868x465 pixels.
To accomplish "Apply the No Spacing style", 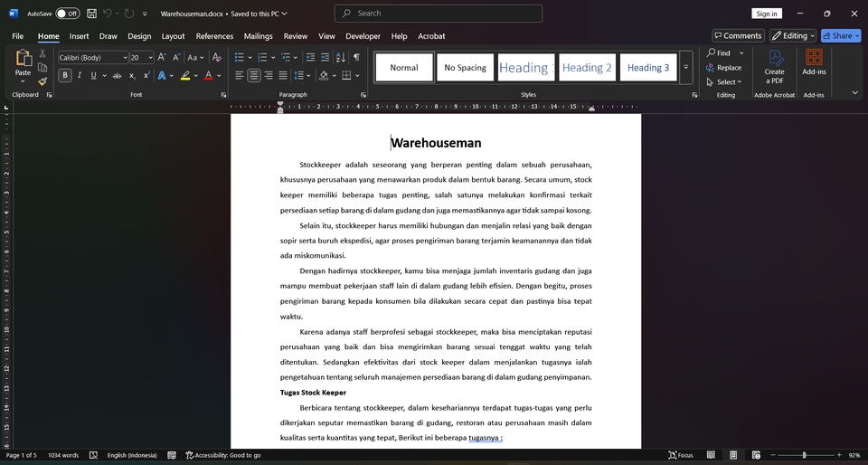I will click(x=465, y=68).
